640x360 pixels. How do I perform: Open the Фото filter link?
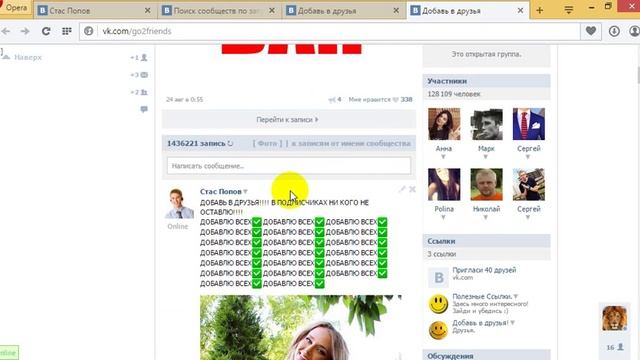pyautogui.click(x=267, y=143)
